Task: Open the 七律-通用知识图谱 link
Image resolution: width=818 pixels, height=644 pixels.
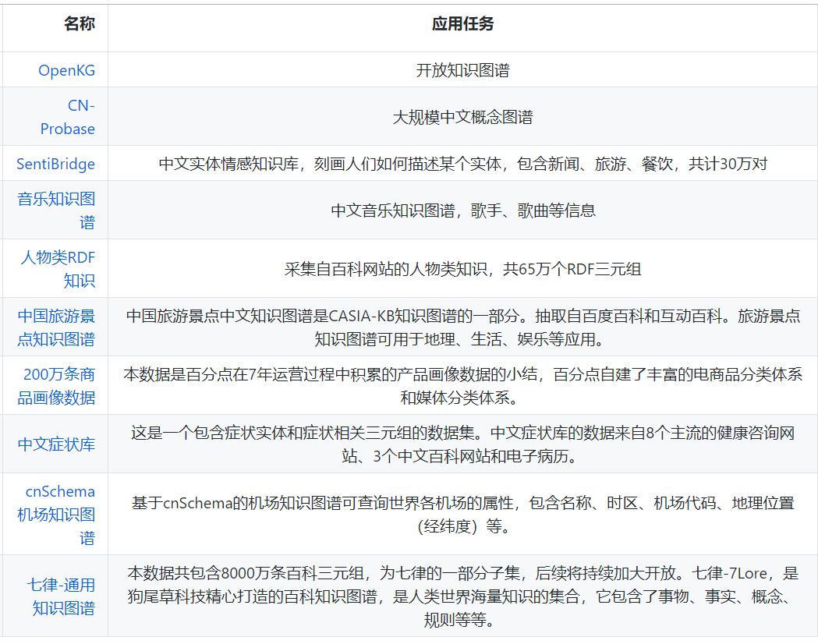Action: pos(61,596)
